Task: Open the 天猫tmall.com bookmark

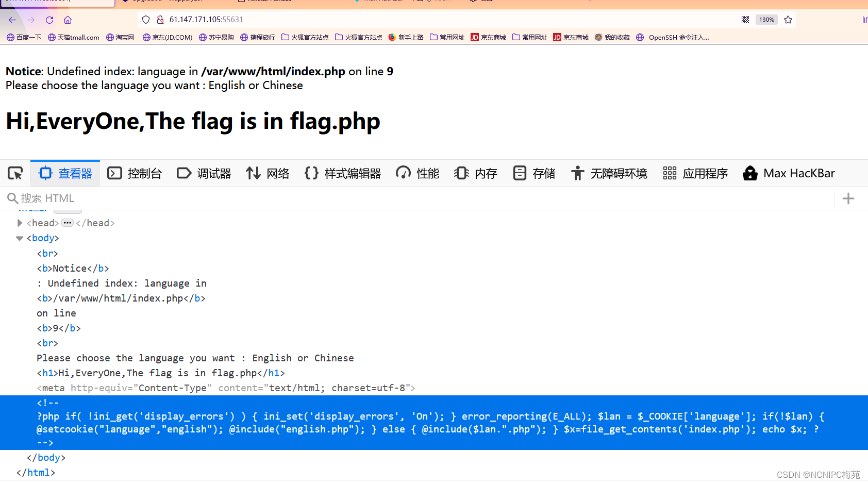Action: tap(73, 37)
